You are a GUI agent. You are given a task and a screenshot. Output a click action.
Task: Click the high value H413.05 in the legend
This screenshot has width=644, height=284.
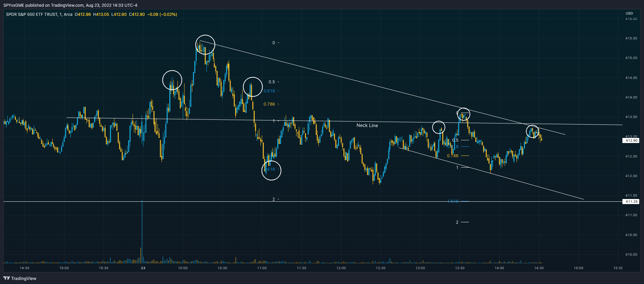(x=101, y=15)
